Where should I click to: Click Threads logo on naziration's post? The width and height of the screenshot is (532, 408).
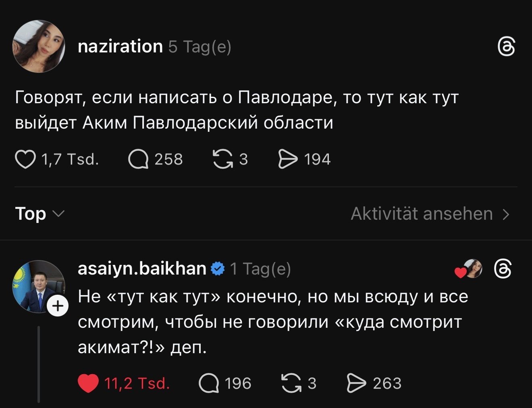click(x=507, y=47)
